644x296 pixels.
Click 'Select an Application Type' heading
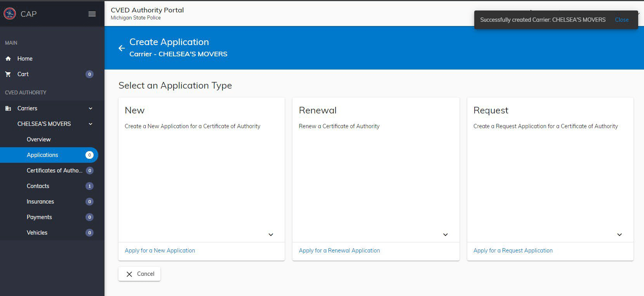click(175, 85)
